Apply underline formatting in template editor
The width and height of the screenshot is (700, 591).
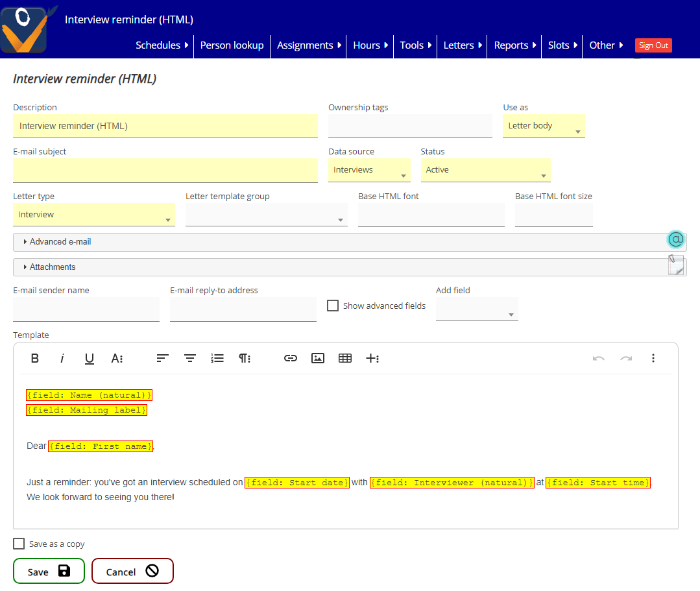pyautogui.click(x=90, y=359)
